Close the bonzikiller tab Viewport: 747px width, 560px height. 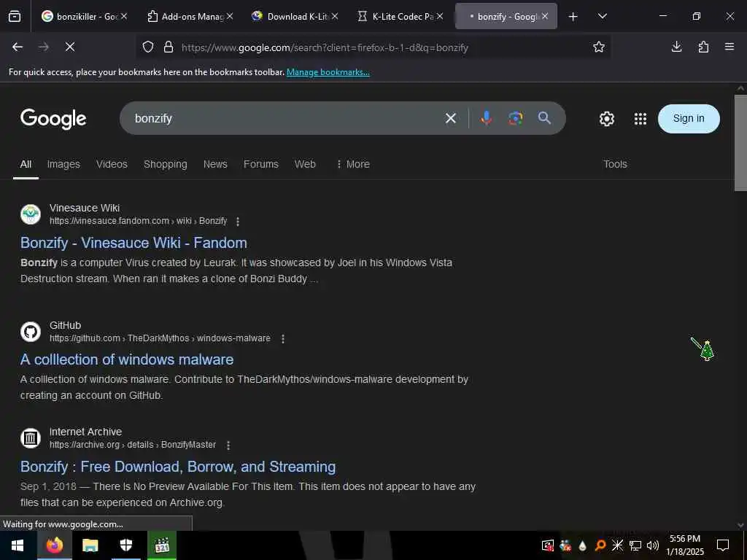click(124, 16)
